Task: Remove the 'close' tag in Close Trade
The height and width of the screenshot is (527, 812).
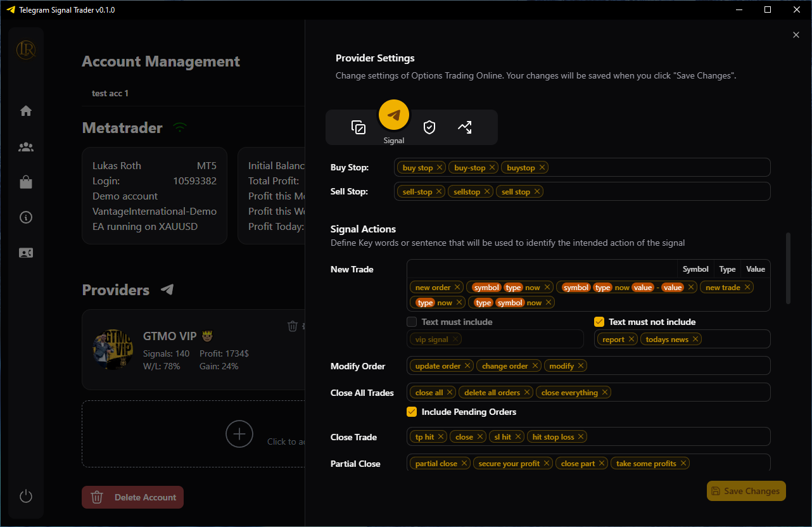Action: (480, 437)
